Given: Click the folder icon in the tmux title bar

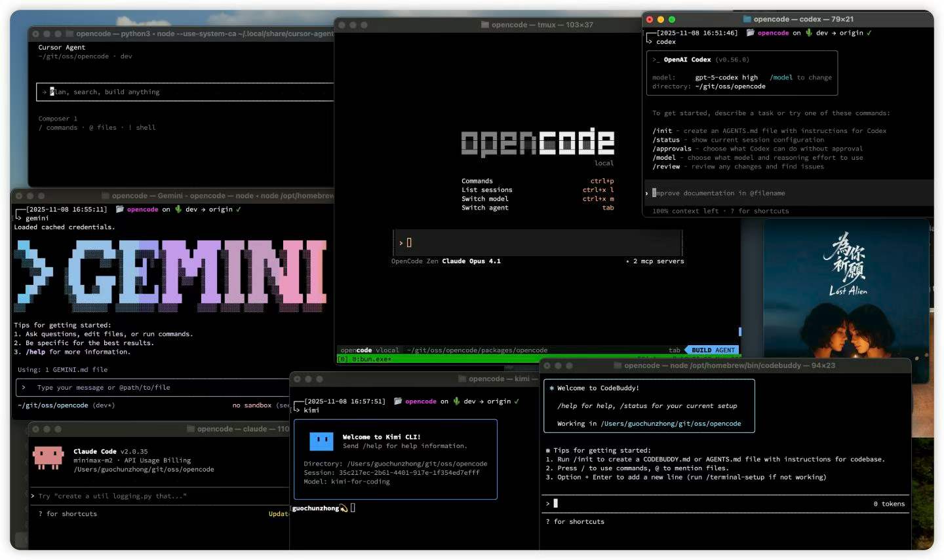Looking at the screenshot, I should 485,25.
